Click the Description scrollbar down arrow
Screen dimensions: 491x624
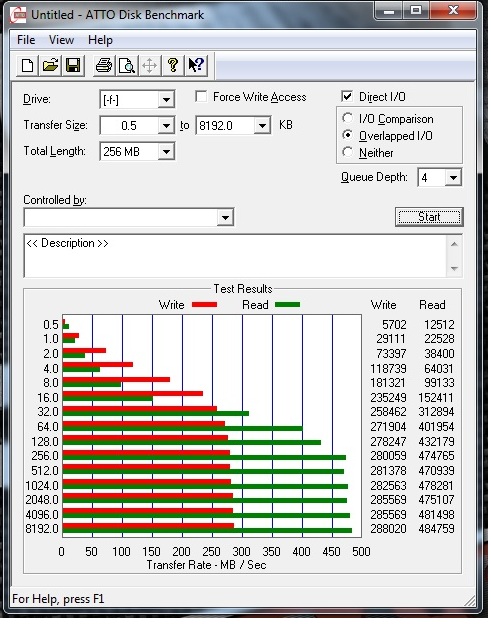[454, 269]
